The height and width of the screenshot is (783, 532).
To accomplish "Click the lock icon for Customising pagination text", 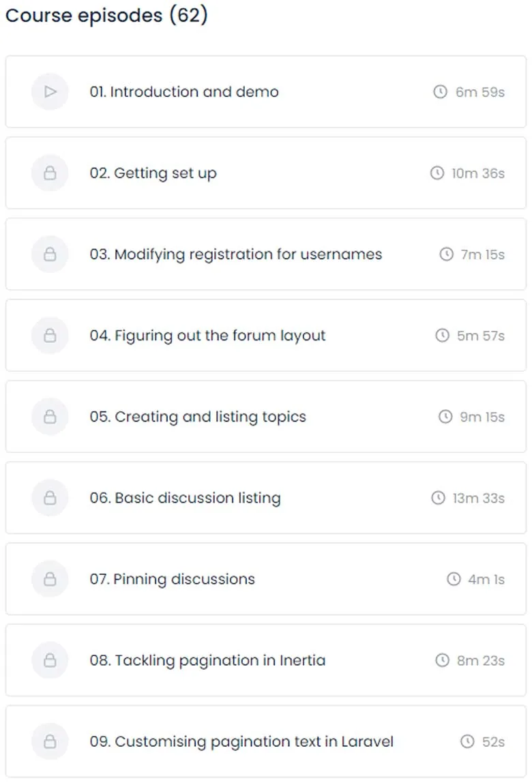I will (50, 741).
